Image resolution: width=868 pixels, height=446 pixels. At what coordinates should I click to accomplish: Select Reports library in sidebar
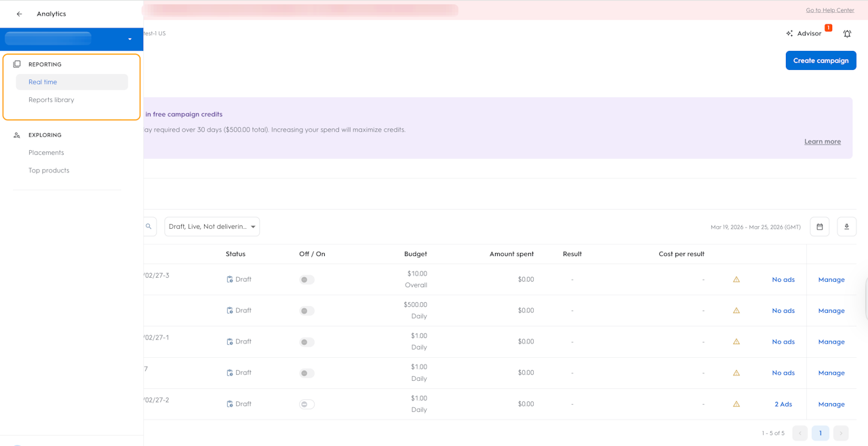tap(52, 100)
